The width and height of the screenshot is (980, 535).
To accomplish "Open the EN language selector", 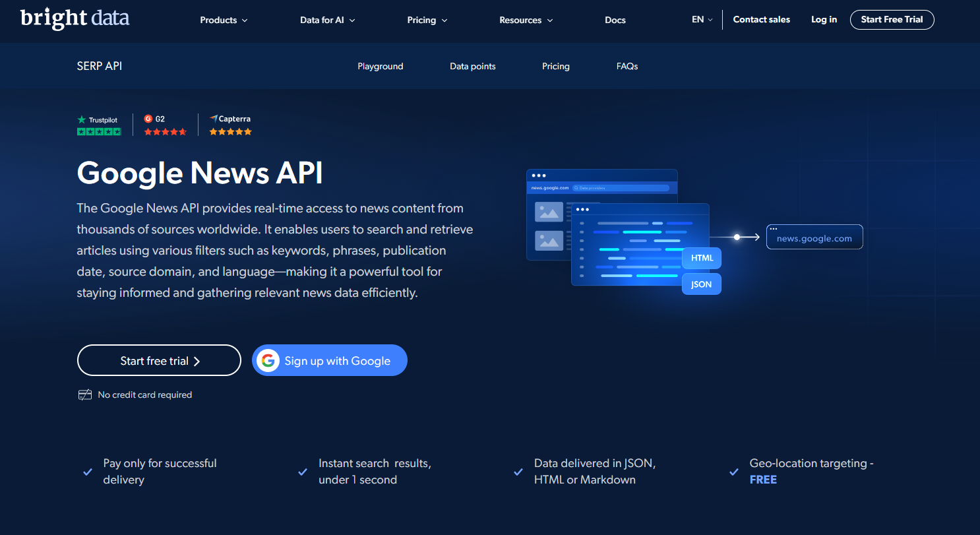I will tap(701, 20).
